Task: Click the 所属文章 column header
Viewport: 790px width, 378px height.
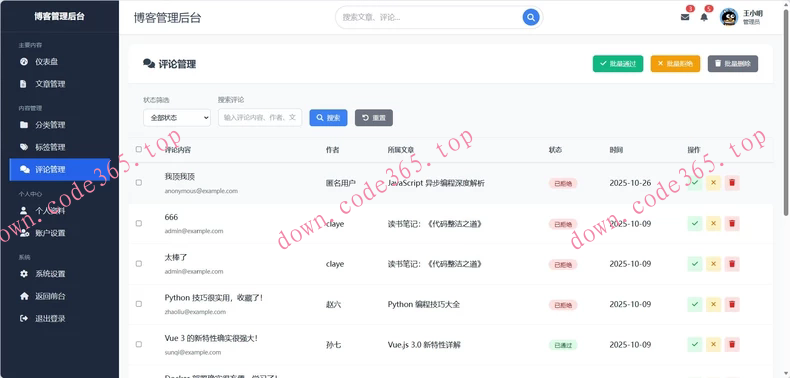Action: [401, 150]
